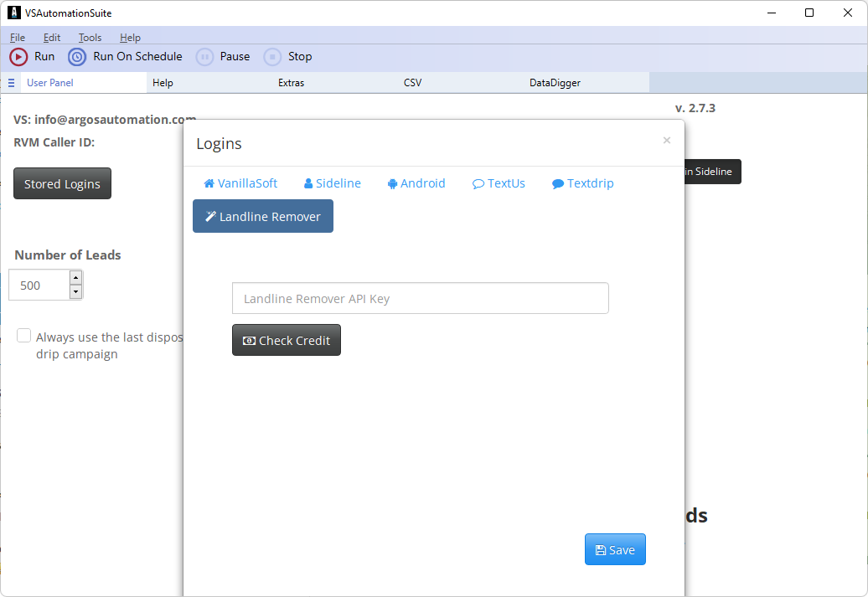Close the Logins dialog

tap(667, 141)
